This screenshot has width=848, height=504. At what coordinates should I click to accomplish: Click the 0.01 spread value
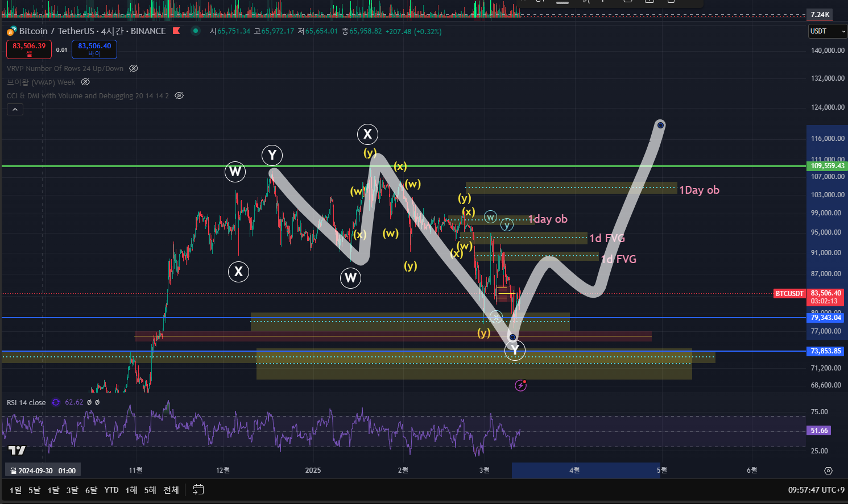tap(61, 49)
